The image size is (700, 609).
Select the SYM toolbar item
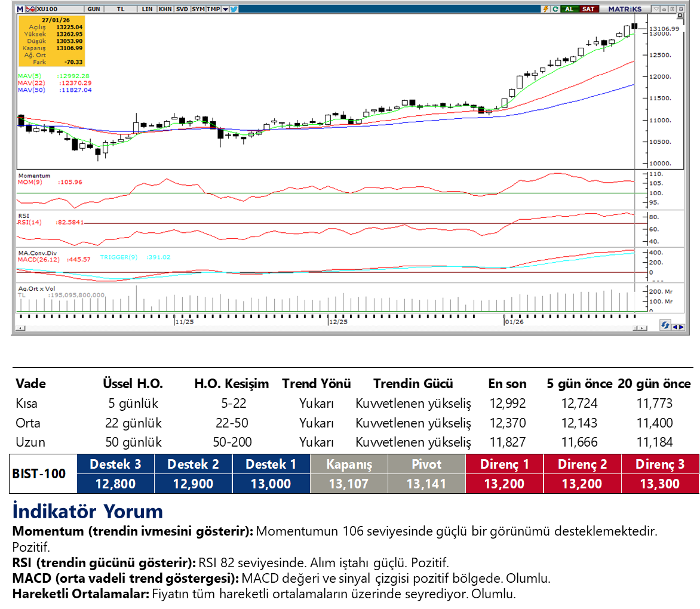tap(198, 9)
